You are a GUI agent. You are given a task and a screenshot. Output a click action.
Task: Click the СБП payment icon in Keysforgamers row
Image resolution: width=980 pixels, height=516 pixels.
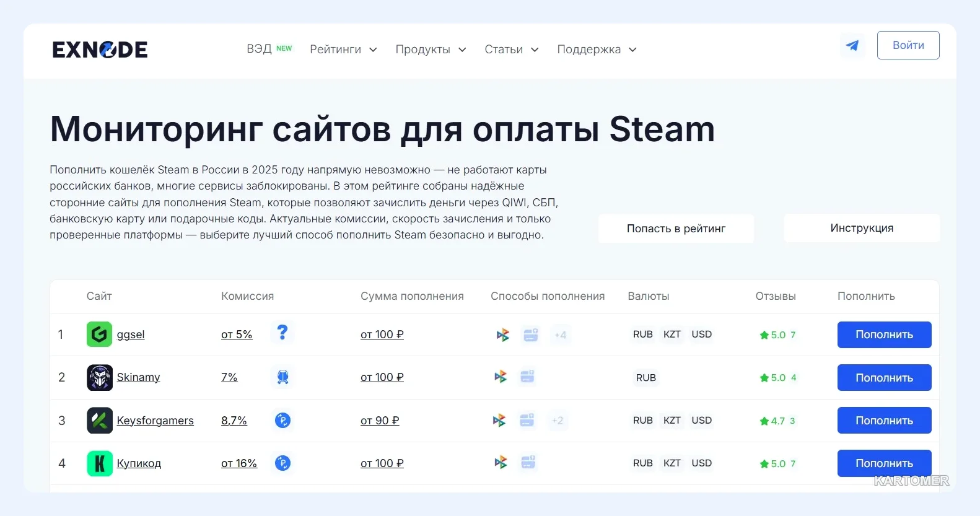(x=499, y=421)
